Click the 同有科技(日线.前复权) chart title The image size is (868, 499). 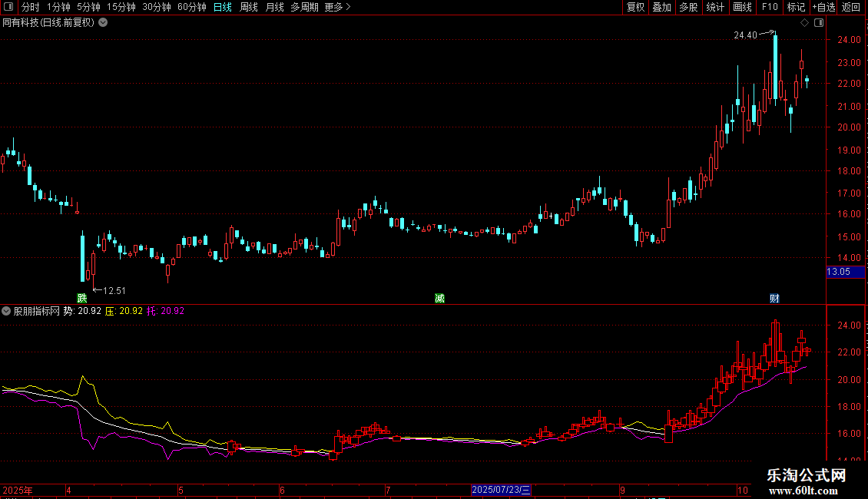[x=48, y=23]
